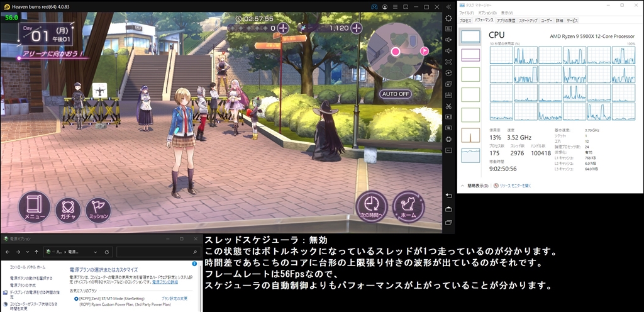Open the account icon in emulator title bar

tap(384, 7)
